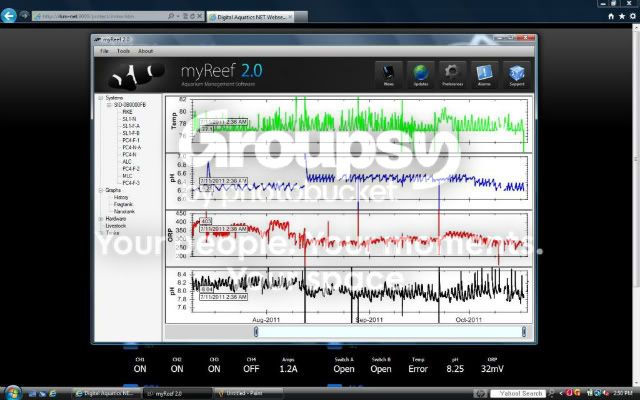Launch Internet Explorer from quick launch

pyautogui.click(x=53, y=394)
